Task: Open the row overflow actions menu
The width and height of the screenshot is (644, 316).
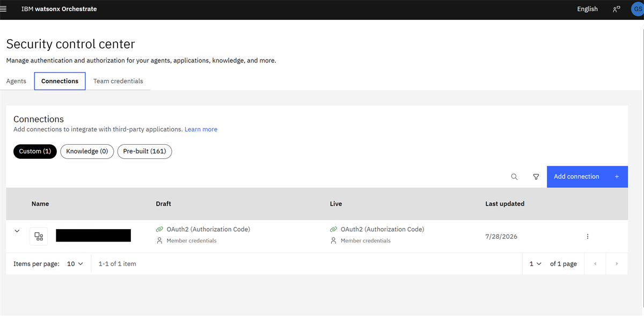Action: [x=588, y=237]
